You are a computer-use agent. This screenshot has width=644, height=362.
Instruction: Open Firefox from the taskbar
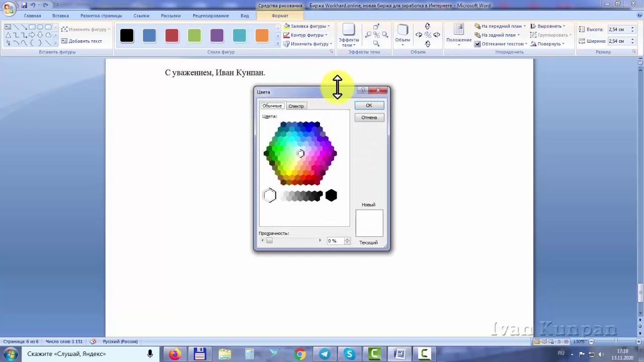pos(175,354)
